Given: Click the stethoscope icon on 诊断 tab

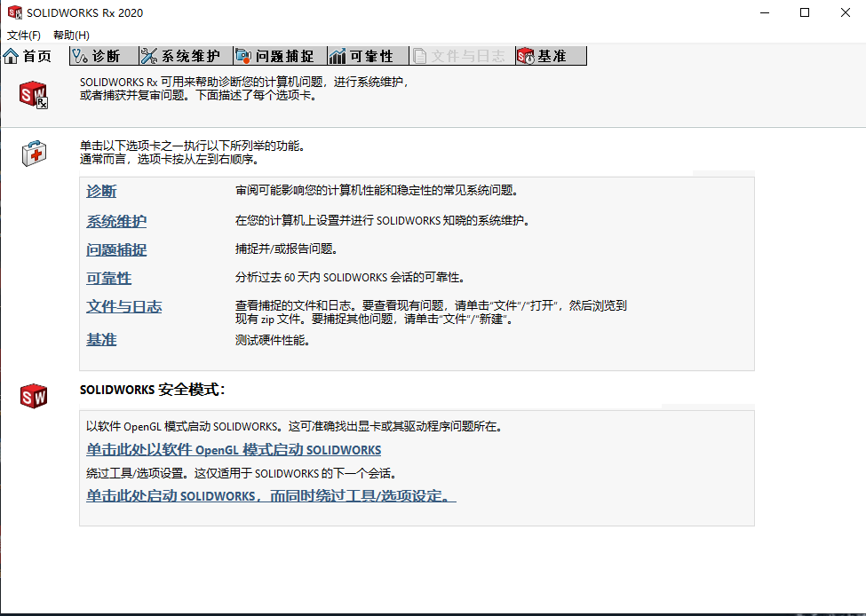Looking at the screenshot, I should pos(80,56).
